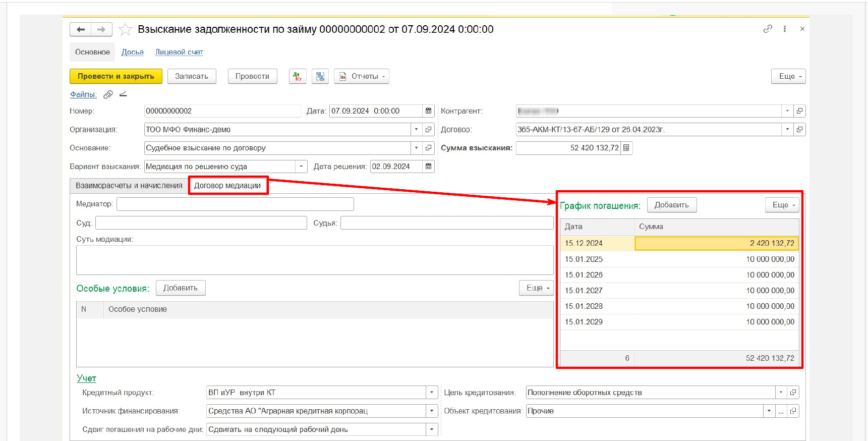868x441 pixels.
Task: Open the Досье section link
Action: [x=133, y=52]
